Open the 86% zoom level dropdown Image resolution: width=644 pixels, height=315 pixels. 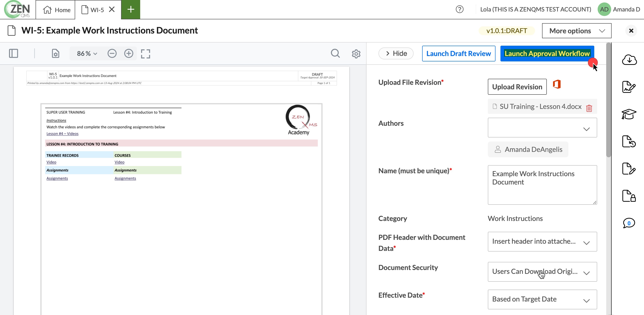click(x=87, y=54)
